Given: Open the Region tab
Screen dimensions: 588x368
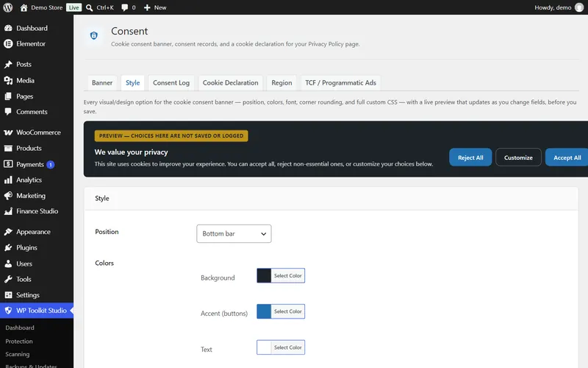Looking at the screenshot, I should 282,83.
